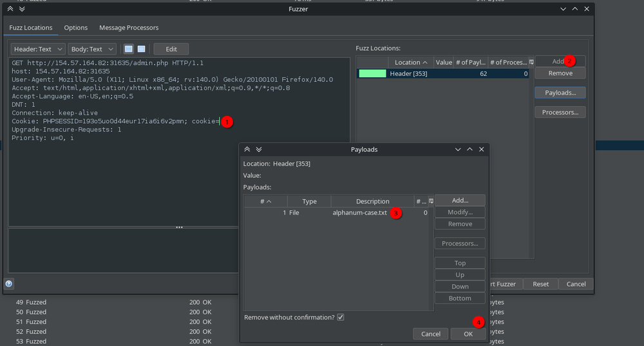Click Processors... in Payloads dialog

(x=460, y=244)
